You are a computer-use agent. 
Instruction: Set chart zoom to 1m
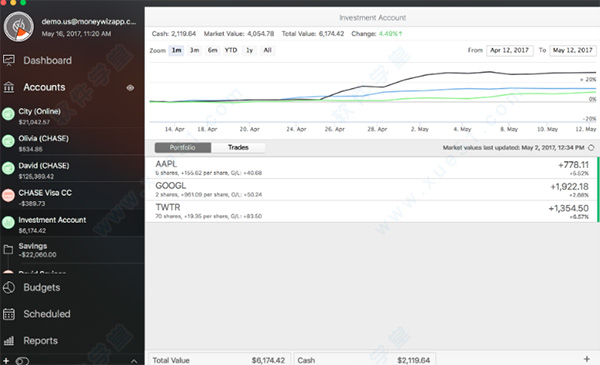tap(176, 50)
